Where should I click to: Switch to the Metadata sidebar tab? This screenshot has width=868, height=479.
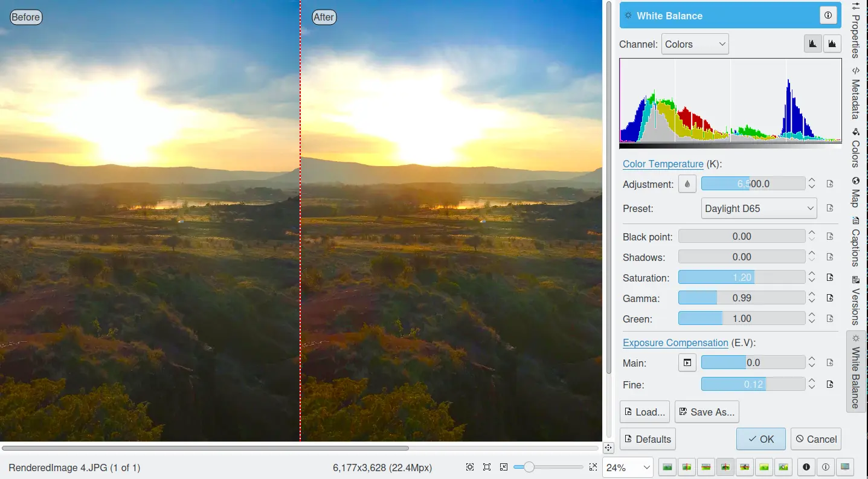point(856,94)
